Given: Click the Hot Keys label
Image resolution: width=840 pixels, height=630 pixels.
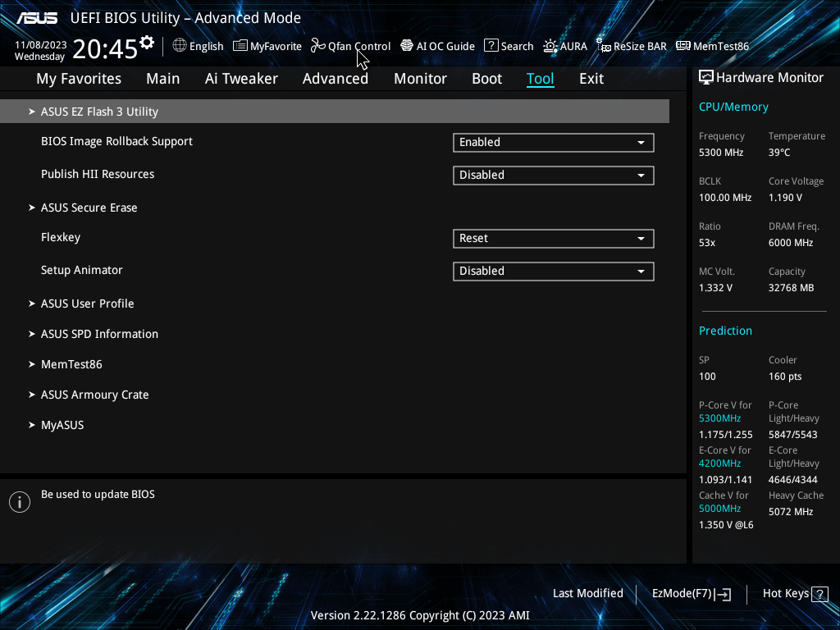Looking at the screenshot, I should [785, 594].
